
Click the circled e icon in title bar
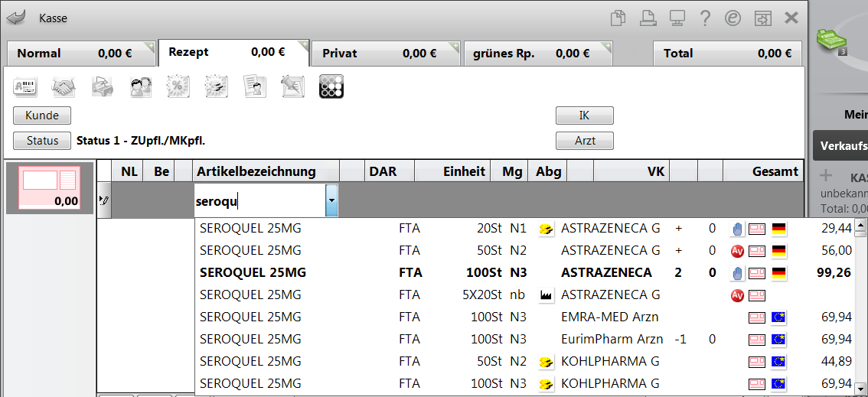[x=733, y=18]
